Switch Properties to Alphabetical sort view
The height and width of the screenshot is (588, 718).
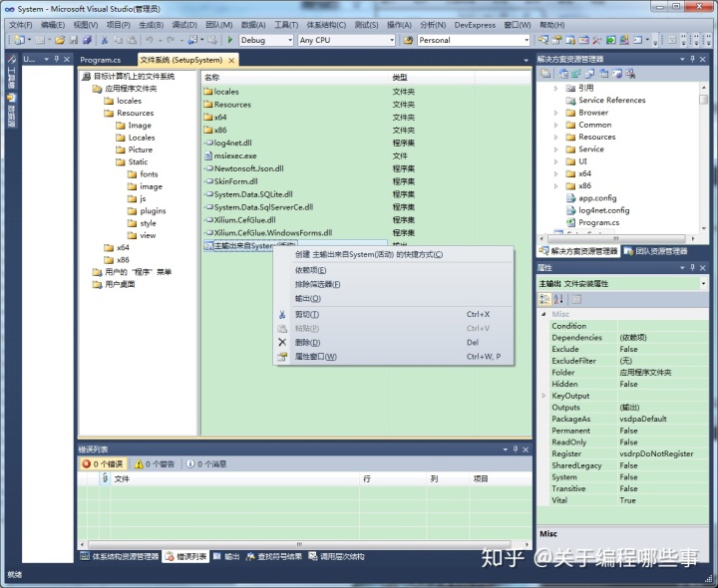558,299
